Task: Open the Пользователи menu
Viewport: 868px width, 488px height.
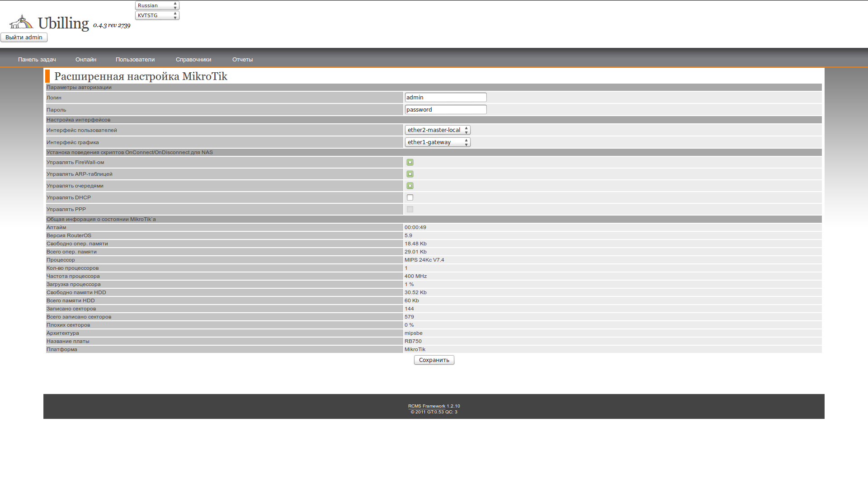Action: pyautogui.click(x=135, y=60)
